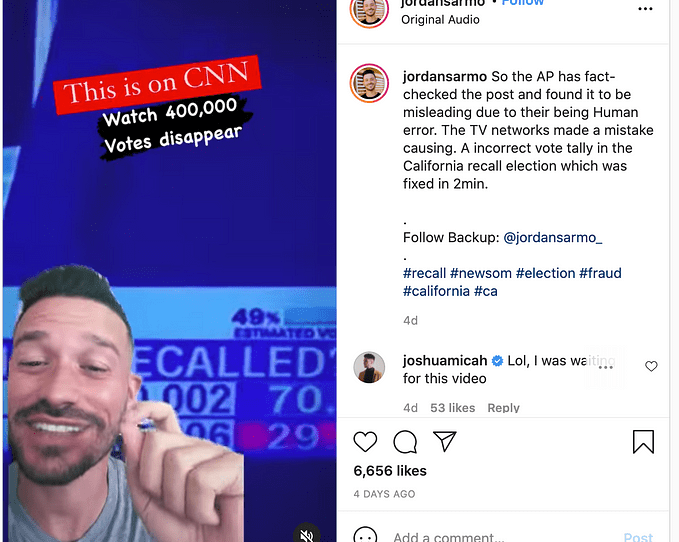Viewport: 679px width, 542px height.
Task: Like the post with the heart icon
Action: tap(365, 442)
